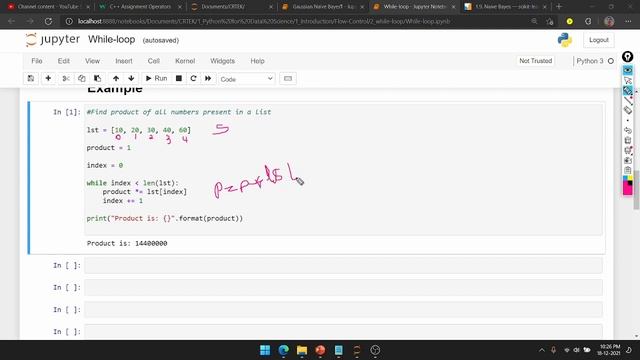The height and width of the screenshot is (360, 640).
Task: Click the zoom magnifier icon in address bar
Action: pos(534,21)
